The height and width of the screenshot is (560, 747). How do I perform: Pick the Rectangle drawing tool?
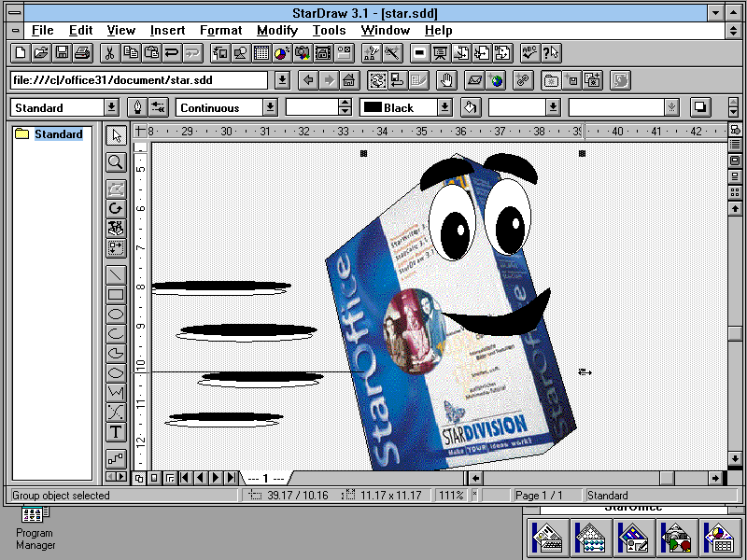coord(116,294)
